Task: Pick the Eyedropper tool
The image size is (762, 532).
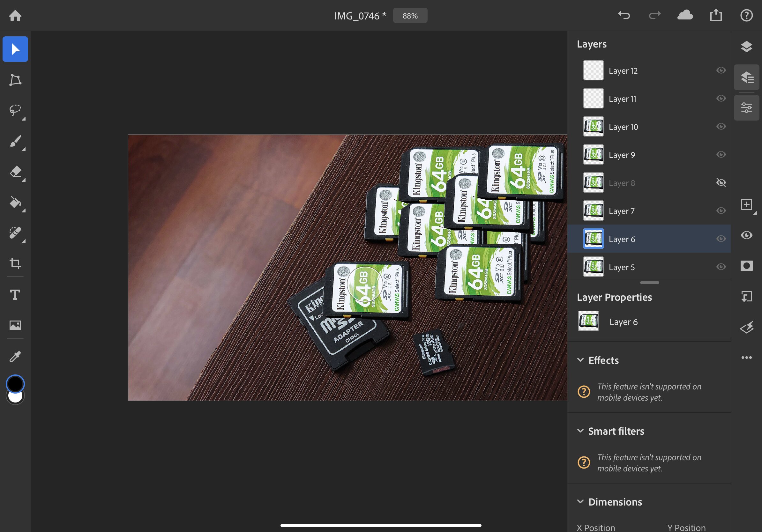Action: [15, 357]
